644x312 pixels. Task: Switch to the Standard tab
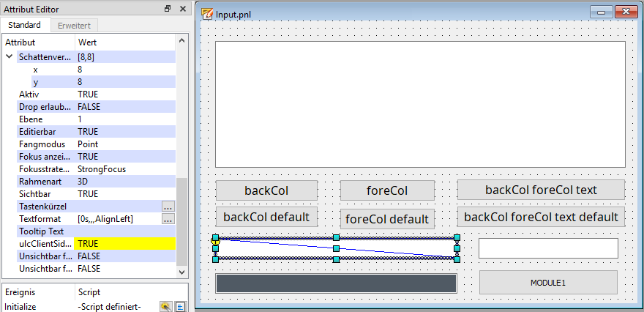pyautogui.click(x=25, y=25)
